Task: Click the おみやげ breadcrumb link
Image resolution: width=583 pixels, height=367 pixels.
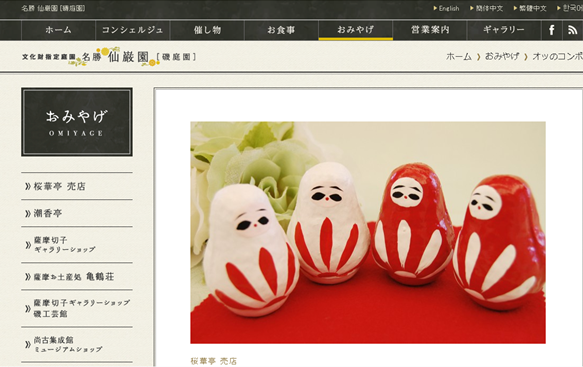Action: pyautogui.click(x=502, y=57)
